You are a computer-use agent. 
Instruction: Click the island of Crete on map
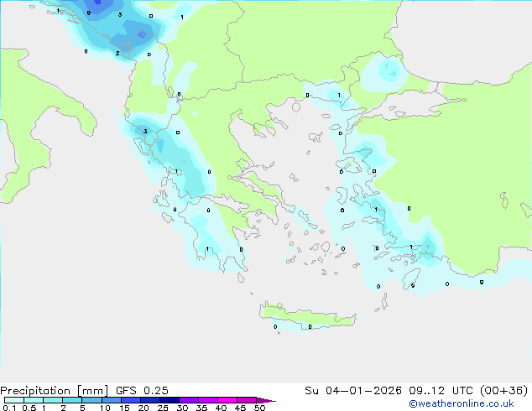[x=307, y=316]
